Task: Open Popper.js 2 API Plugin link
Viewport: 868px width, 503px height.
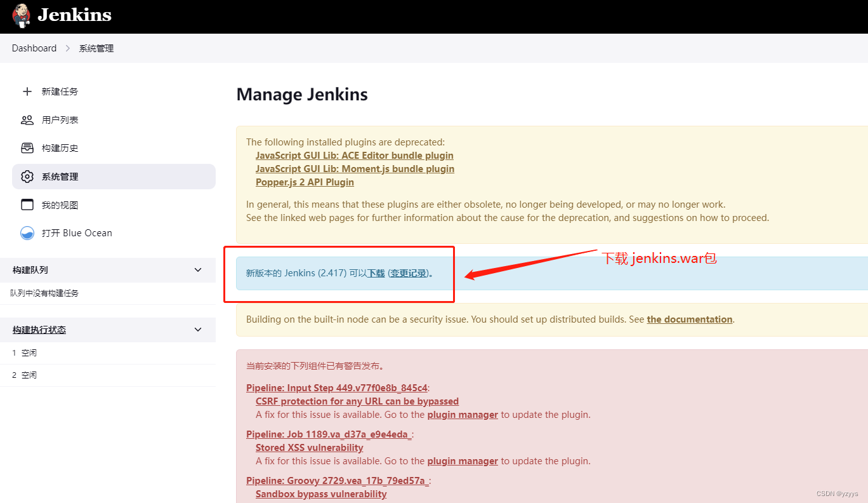Action: tap(305, 182)
